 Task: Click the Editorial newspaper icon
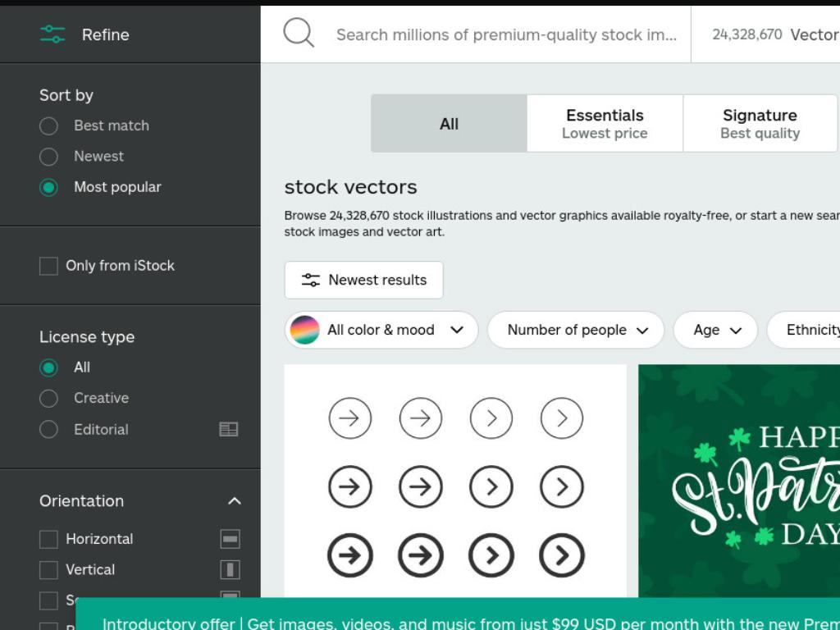tap(229, 429)
